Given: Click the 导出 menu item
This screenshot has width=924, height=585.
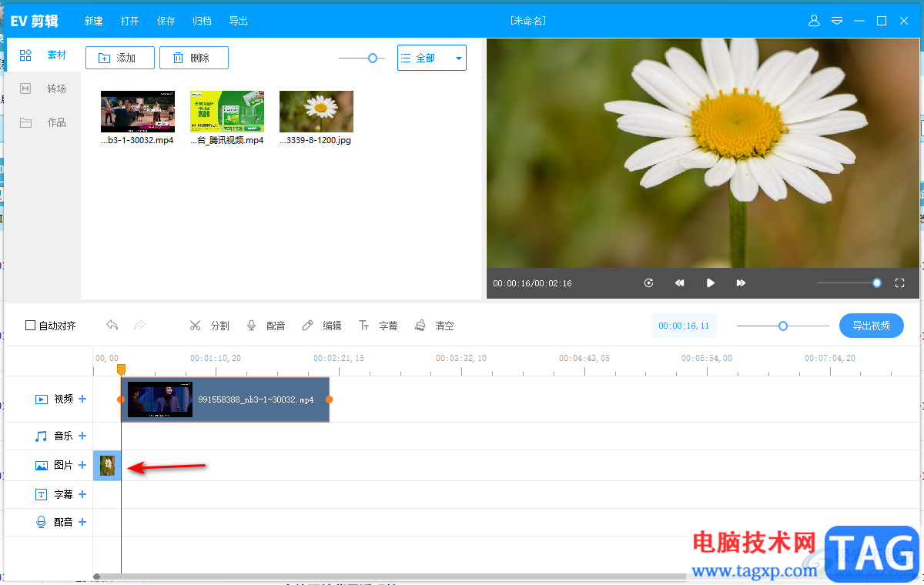Looking at the screenshot, I should tap(239, 22).
